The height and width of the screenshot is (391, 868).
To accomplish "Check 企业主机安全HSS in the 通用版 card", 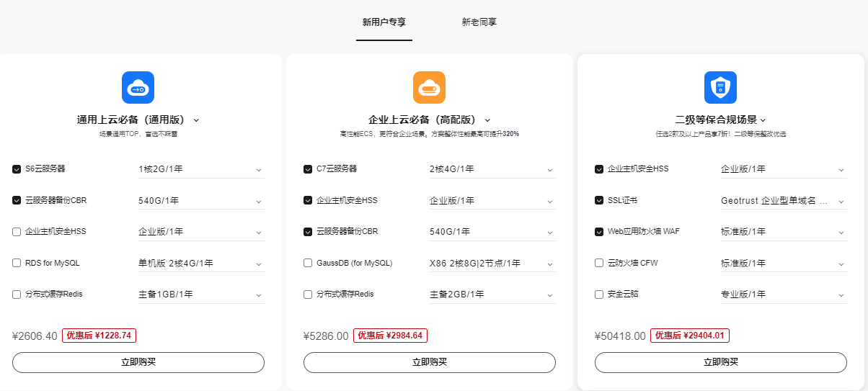I will [17, 232].
